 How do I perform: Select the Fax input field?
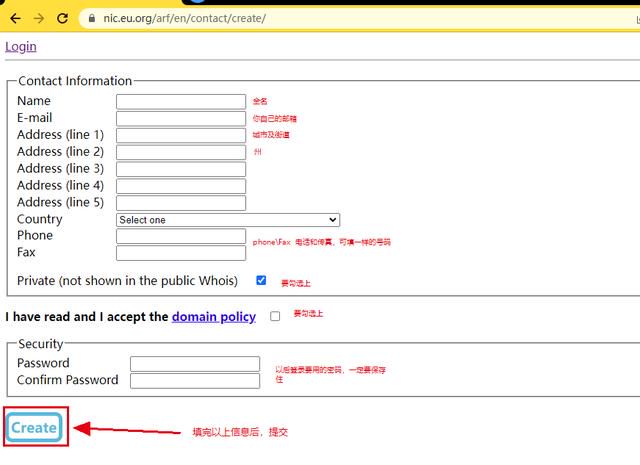tap(181, 253)
